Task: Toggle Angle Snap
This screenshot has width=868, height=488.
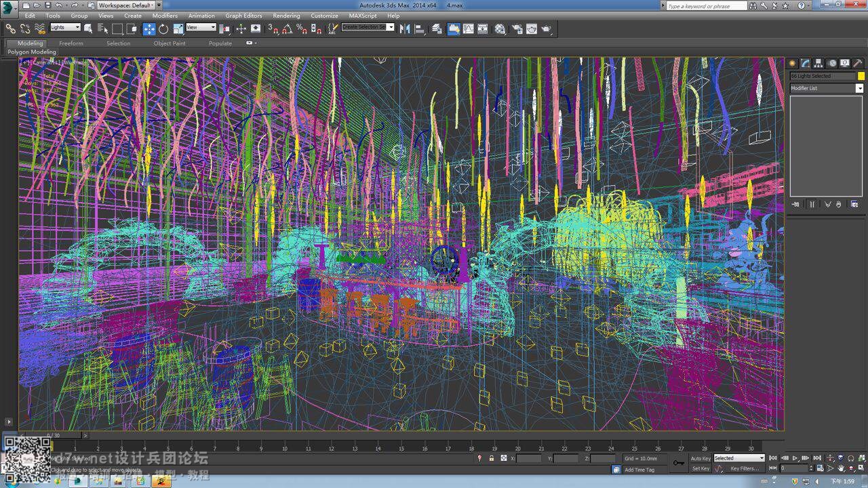Action: 287,28
